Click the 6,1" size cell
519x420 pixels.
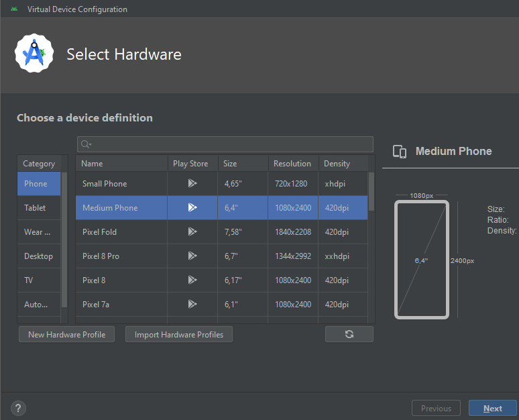[x=243, y=305]
